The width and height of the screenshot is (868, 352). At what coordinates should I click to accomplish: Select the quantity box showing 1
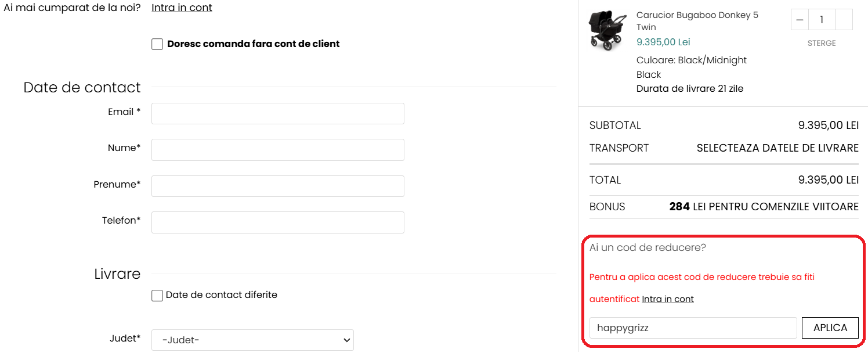point(822,20)
